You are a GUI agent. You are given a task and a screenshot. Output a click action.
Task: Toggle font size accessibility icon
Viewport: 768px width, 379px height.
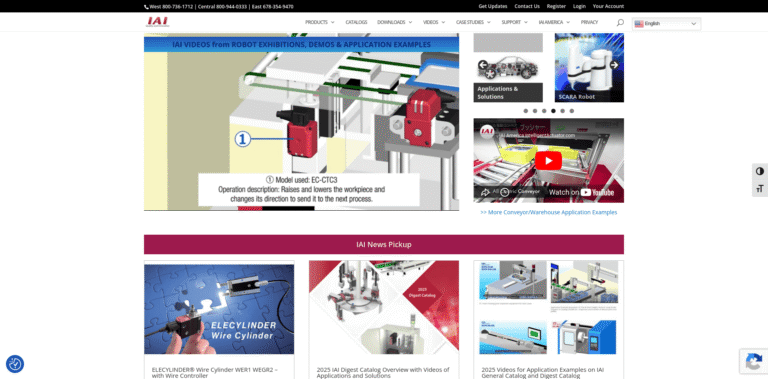(760, 189)
